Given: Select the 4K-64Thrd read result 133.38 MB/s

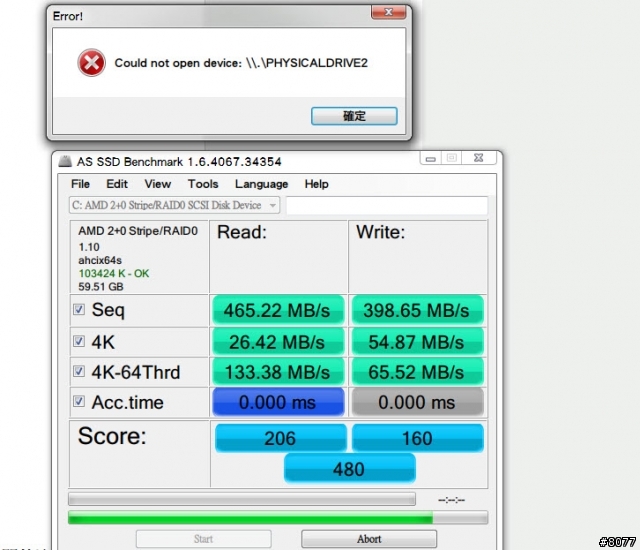Looking at the screenshot, I should (x=278, y=372).
